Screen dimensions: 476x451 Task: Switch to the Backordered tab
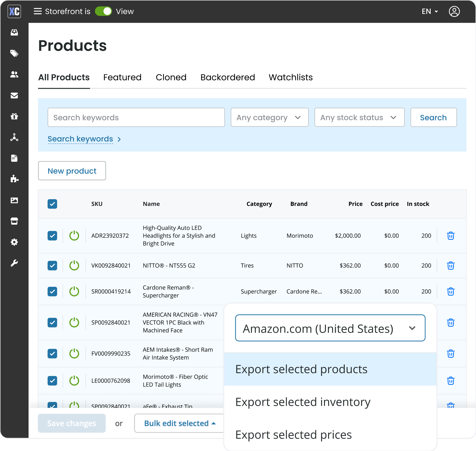pyautogui.click(x=227, y=77)
